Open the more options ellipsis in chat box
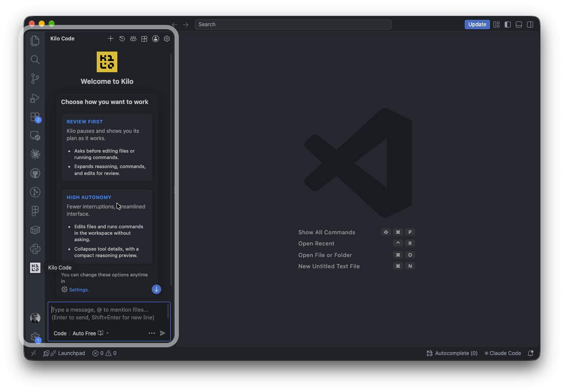This screenshot has height=392, width=564. pyautogui.click(x=152, y=333)
